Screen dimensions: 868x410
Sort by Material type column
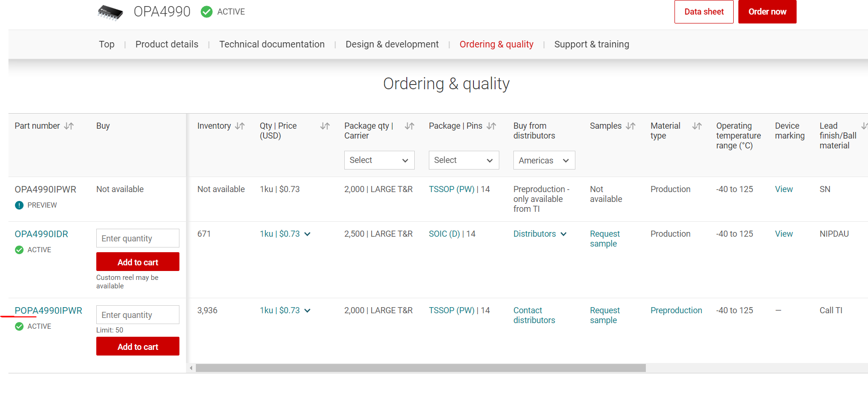tap(697, 126)
